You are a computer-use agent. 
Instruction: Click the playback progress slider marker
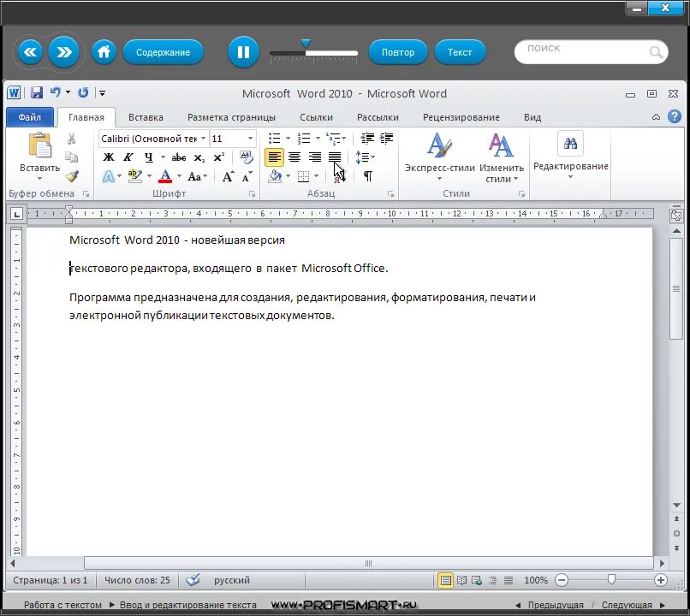[x=306, y=44]
